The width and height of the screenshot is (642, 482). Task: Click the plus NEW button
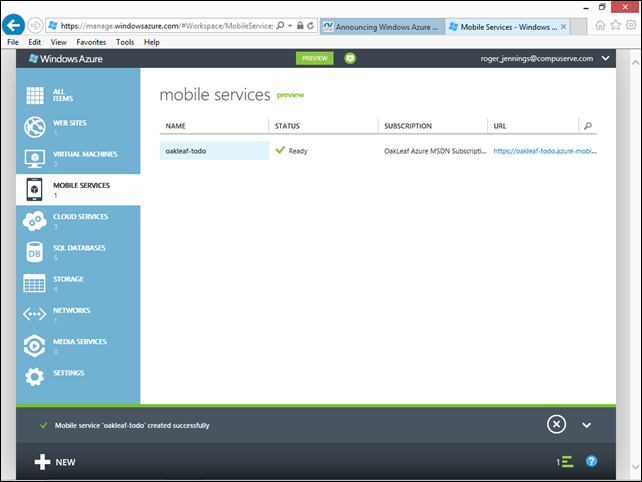point(55,462)
